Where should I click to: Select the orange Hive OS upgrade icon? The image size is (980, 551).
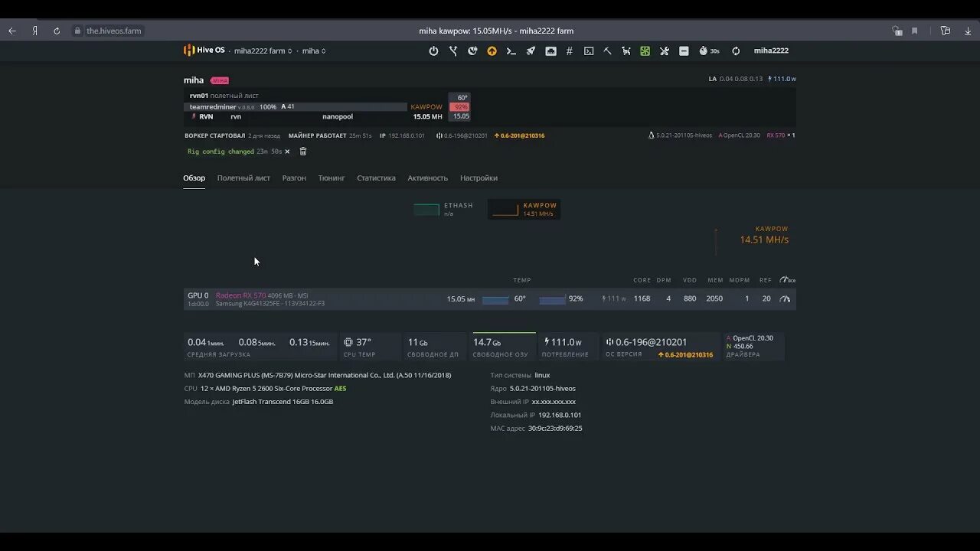point(492,51)
